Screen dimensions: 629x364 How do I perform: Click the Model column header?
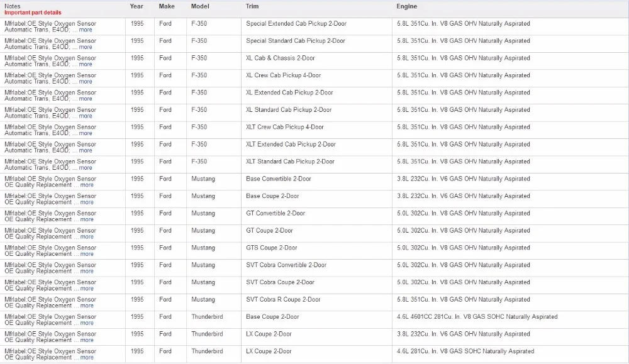(200, 6)
